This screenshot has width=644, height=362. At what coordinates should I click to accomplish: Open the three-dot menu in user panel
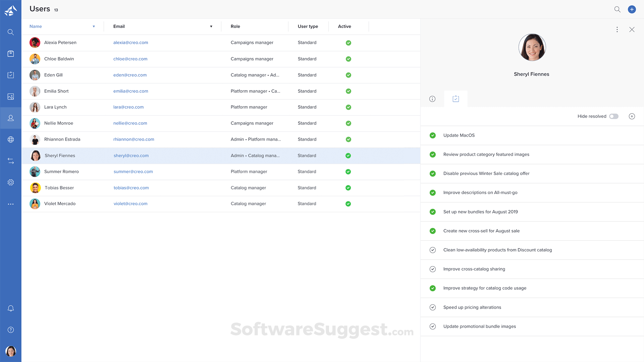617,29
